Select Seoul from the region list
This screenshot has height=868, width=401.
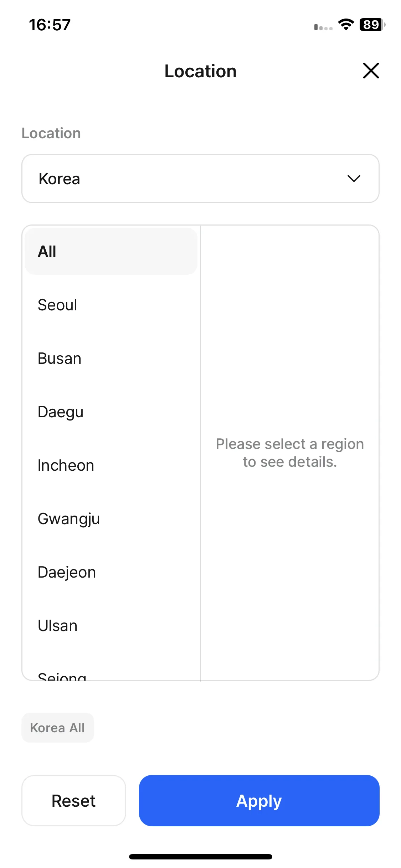(x=111, y=305)
